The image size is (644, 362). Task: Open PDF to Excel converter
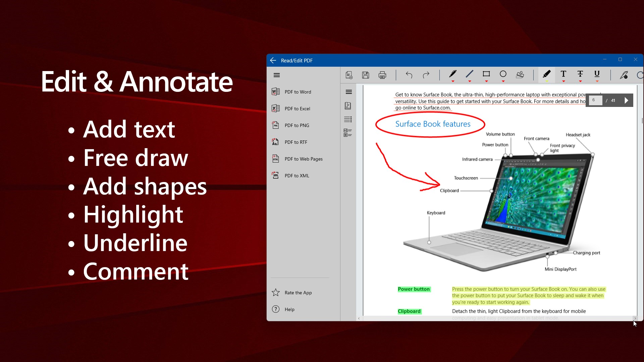297,109
